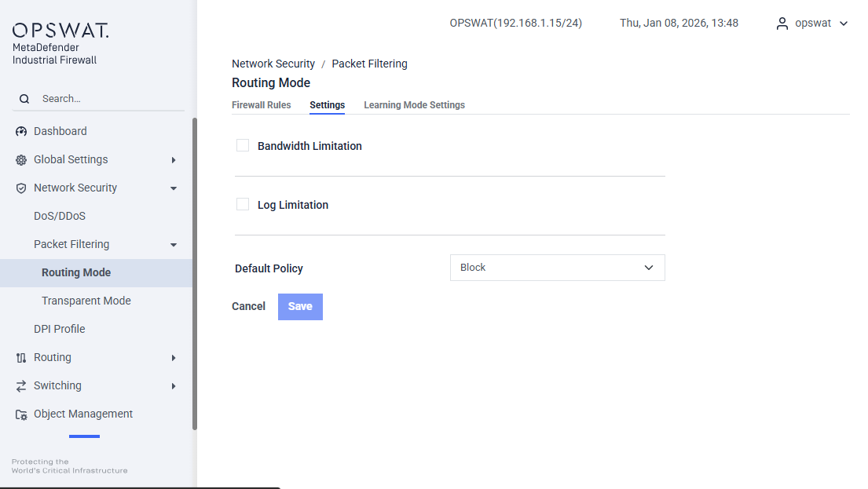868x489 pixels.
Task: Click the Log Limitation label
Action: point(293,205)
